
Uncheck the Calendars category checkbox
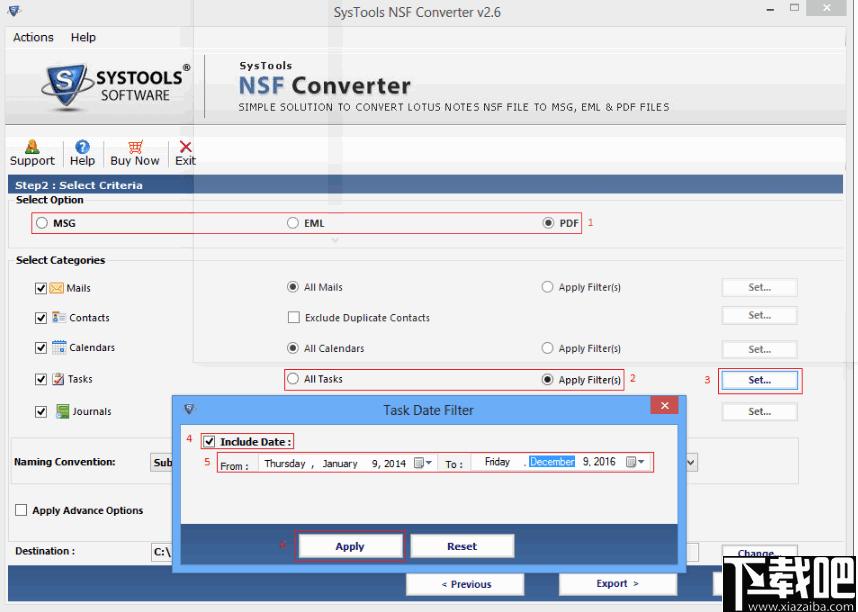[40, 348]
